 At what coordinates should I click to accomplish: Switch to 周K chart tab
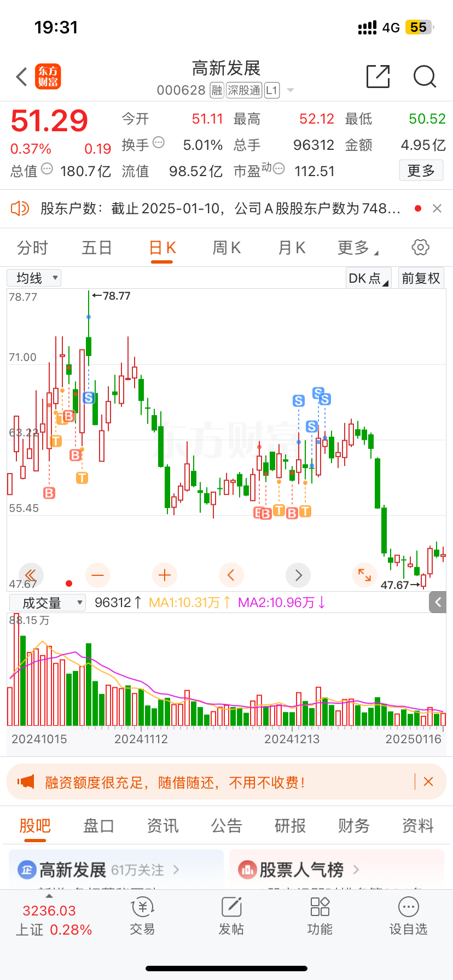tap(226, 248)
